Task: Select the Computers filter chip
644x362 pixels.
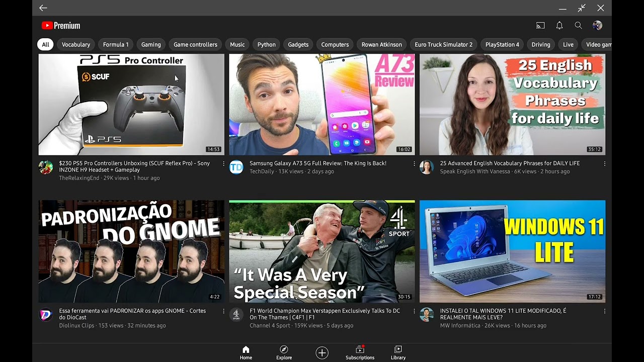Action: click(x=335, y=44)
